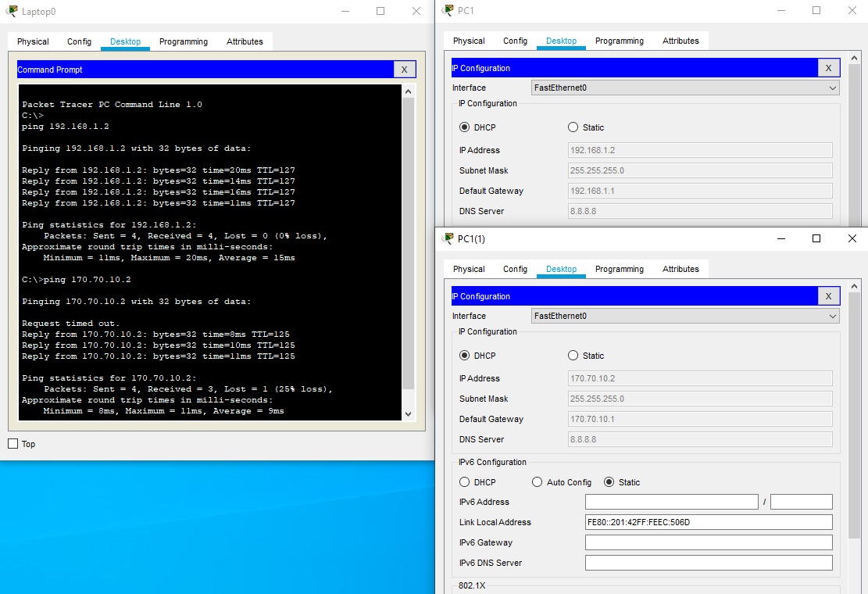Click the scroll-up arrow in PC1 window
Viewport: 868px width, 594px height.
854,58
